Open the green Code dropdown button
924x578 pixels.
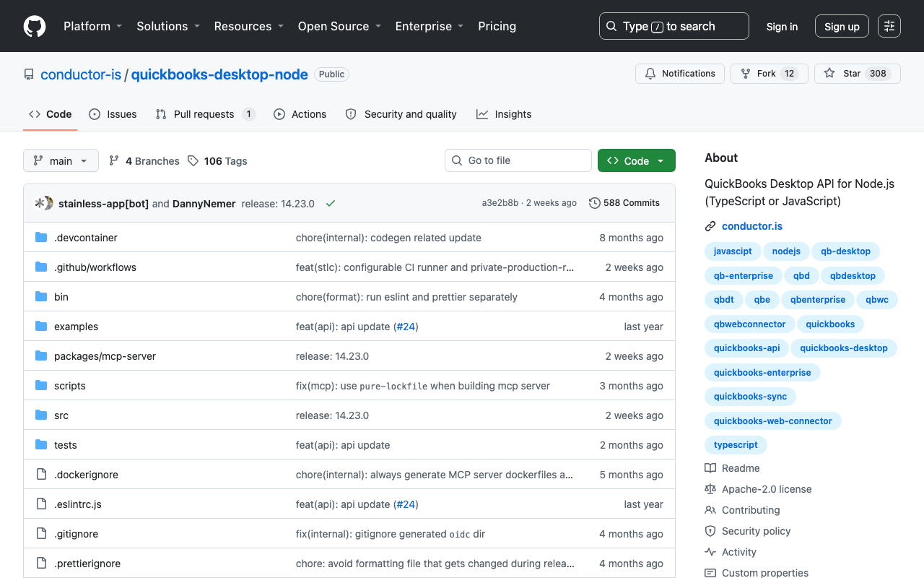pyautogui.click(x=637, y=160)
